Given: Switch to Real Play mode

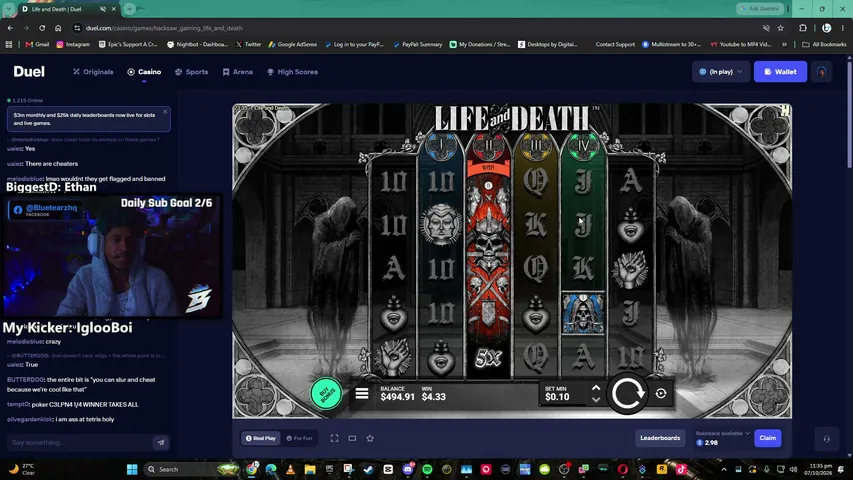Looking at the screenshot, I should click(261, 438).
